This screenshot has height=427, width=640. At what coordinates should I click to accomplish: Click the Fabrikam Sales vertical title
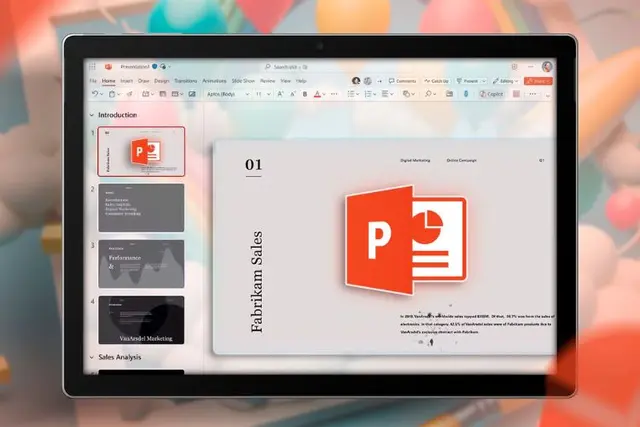[x=257, y=282]
